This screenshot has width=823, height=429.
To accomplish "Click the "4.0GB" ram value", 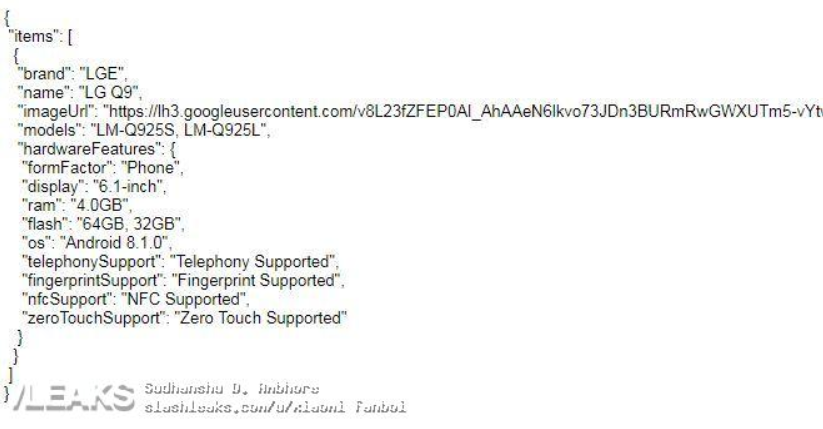I will (x=100, y=205).
